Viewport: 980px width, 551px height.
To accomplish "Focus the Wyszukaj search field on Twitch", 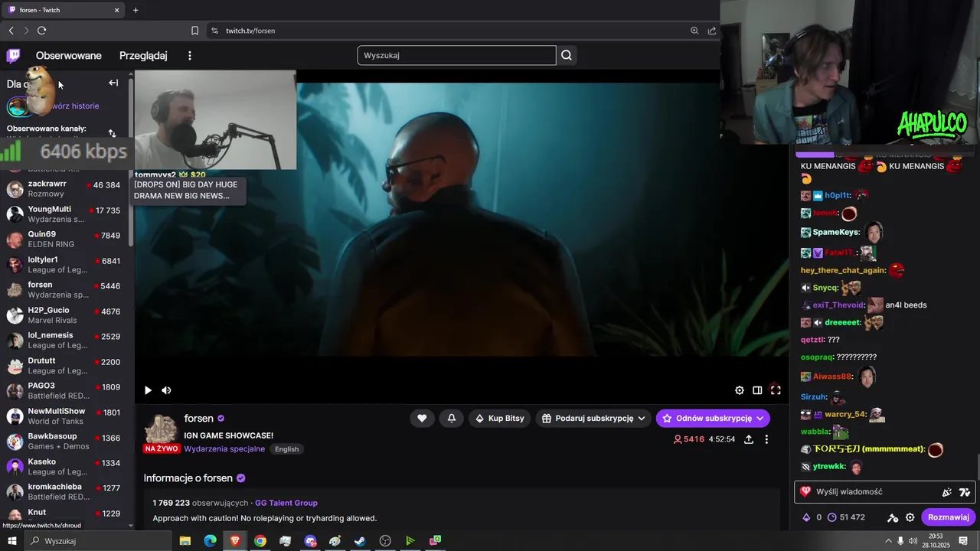I will (456, 55).
